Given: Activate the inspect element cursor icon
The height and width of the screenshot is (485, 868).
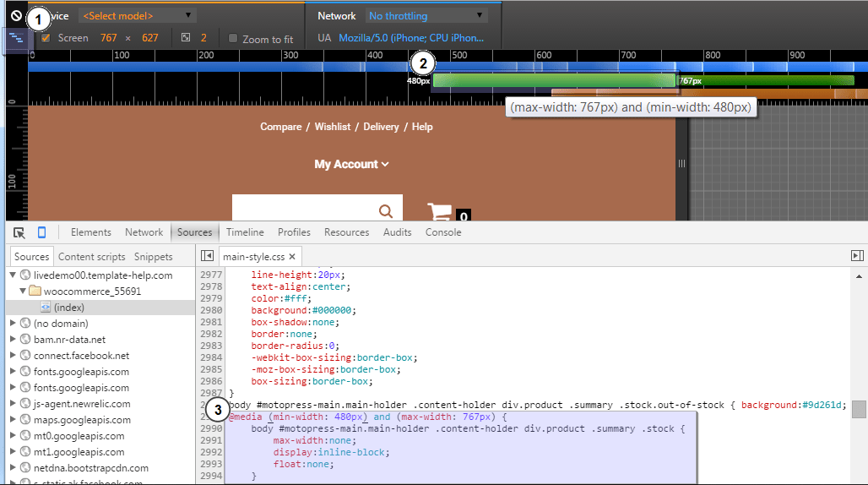Looking at the screenshot, I should [x=19, y=232].
